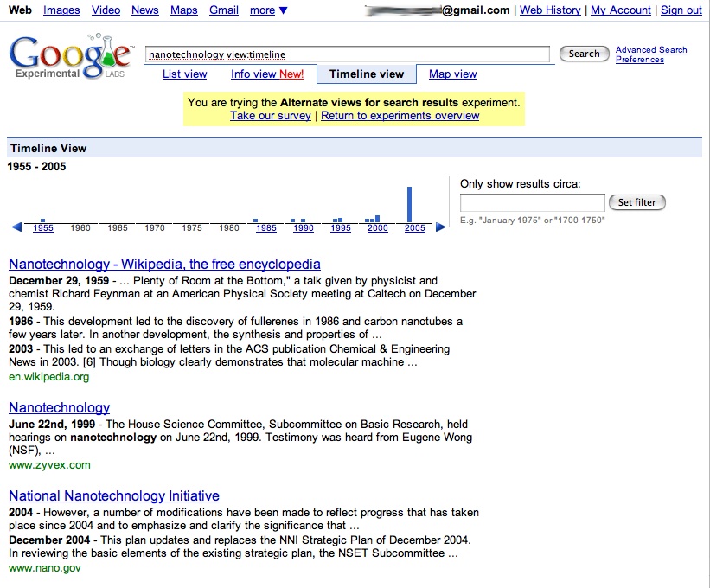Open Preferences link
Viewport: 710px width, 588px height.
640,60
